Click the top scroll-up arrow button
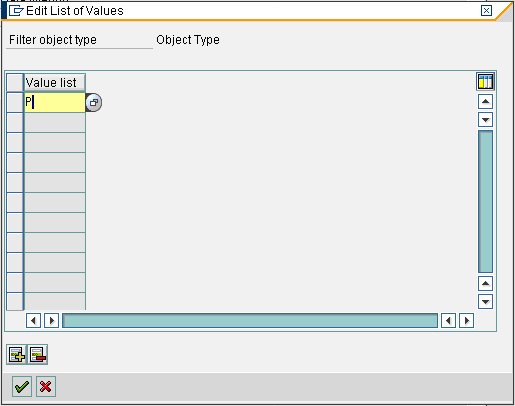This screenshot has width=515, height=406. [485, 102]
